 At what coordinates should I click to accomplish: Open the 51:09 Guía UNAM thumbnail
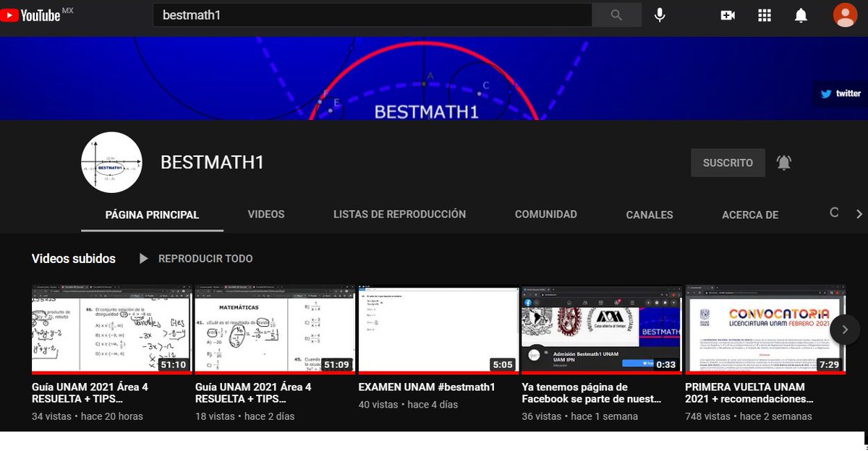pos(275,330)
